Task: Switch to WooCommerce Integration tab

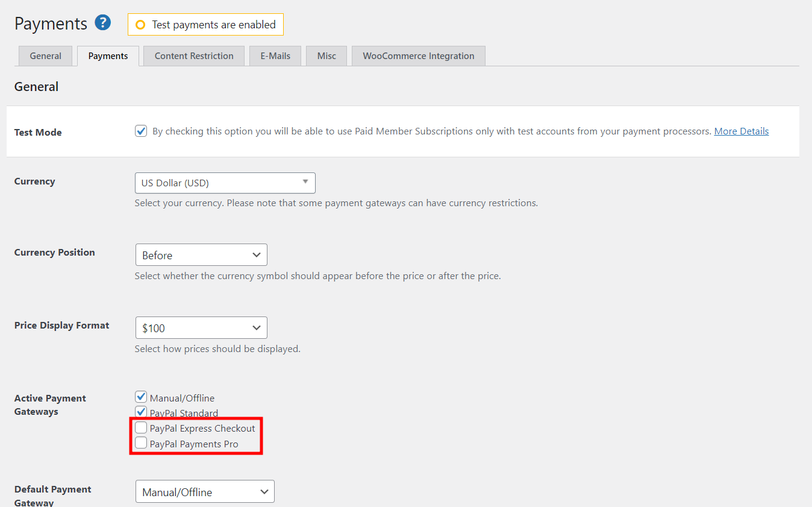Action: (x=419, y=56)
